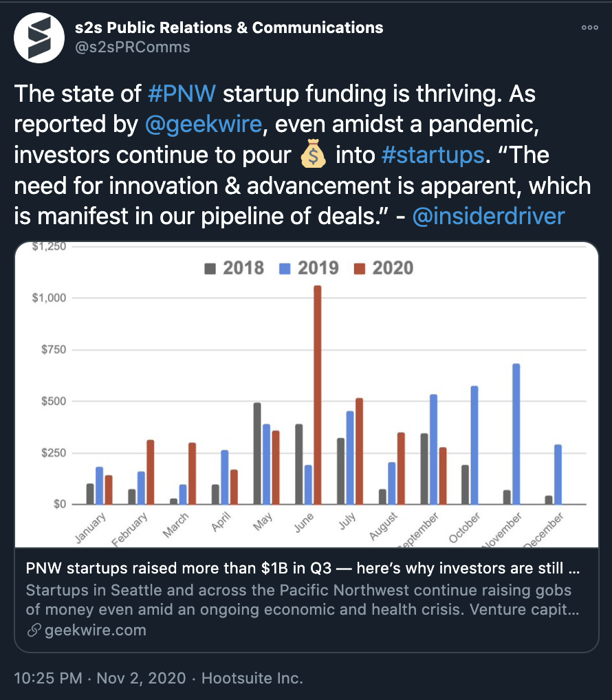Screen dimensions: 612x700
Task: Open the #PNW hashtag
Action: coord(182,94)
